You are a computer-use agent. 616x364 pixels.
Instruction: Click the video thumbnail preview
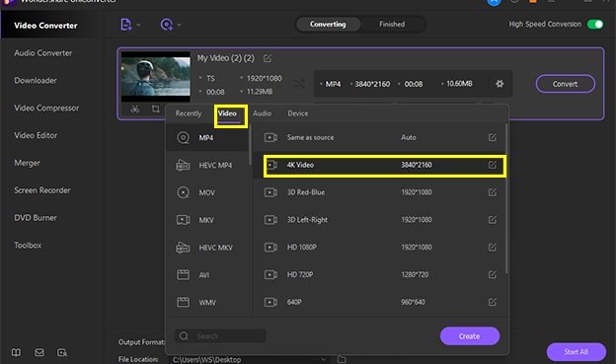click(156, 77)
